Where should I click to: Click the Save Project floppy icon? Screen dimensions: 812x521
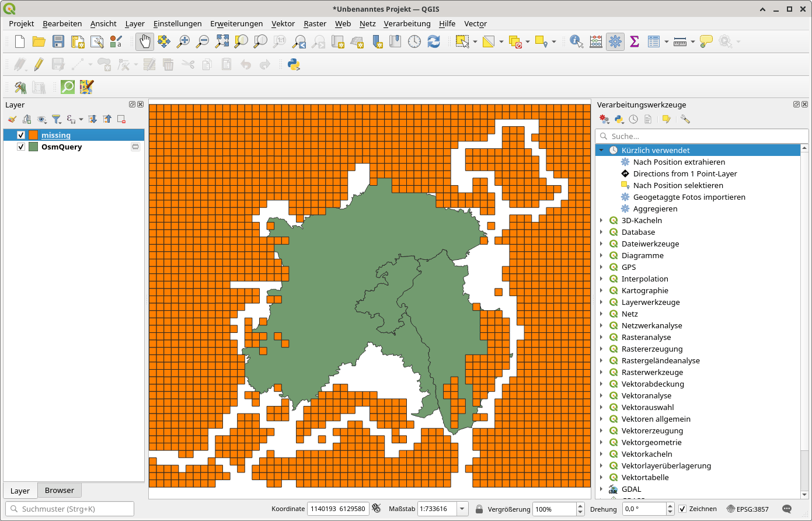pos(58,41)
